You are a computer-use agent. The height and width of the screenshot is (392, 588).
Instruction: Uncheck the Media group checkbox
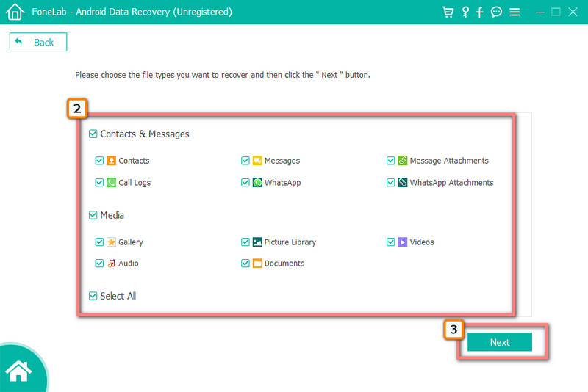point(93,216)
